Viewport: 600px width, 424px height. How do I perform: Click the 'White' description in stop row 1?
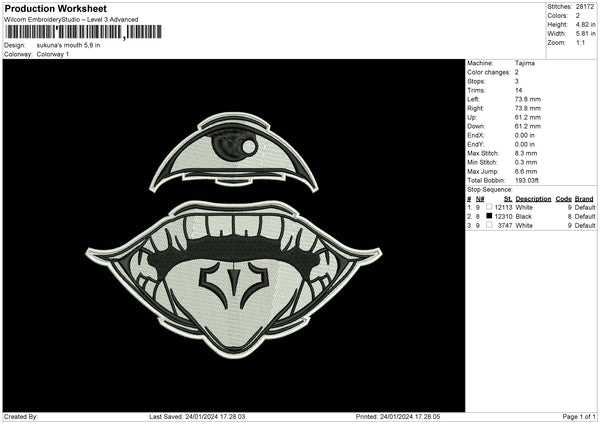click(x=524, y=207)
